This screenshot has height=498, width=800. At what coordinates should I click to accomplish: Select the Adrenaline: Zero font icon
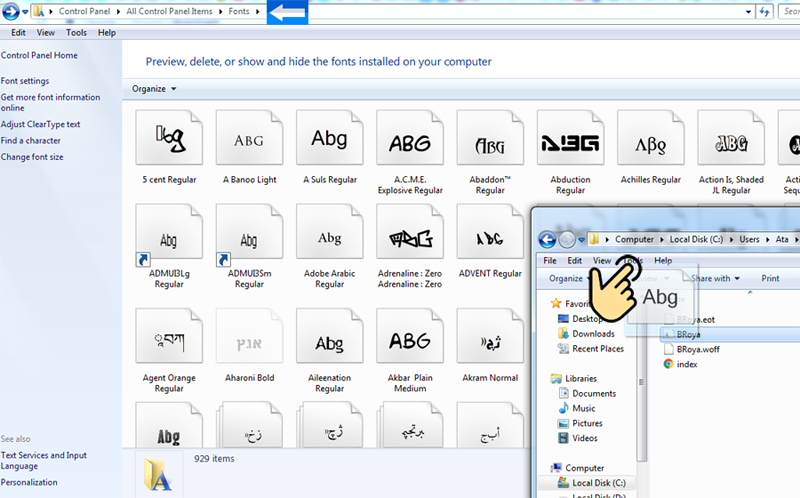410,232
